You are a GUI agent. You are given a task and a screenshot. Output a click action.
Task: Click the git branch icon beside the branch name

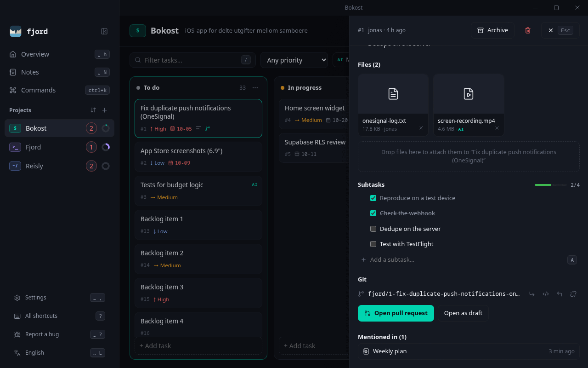(361, 294)
